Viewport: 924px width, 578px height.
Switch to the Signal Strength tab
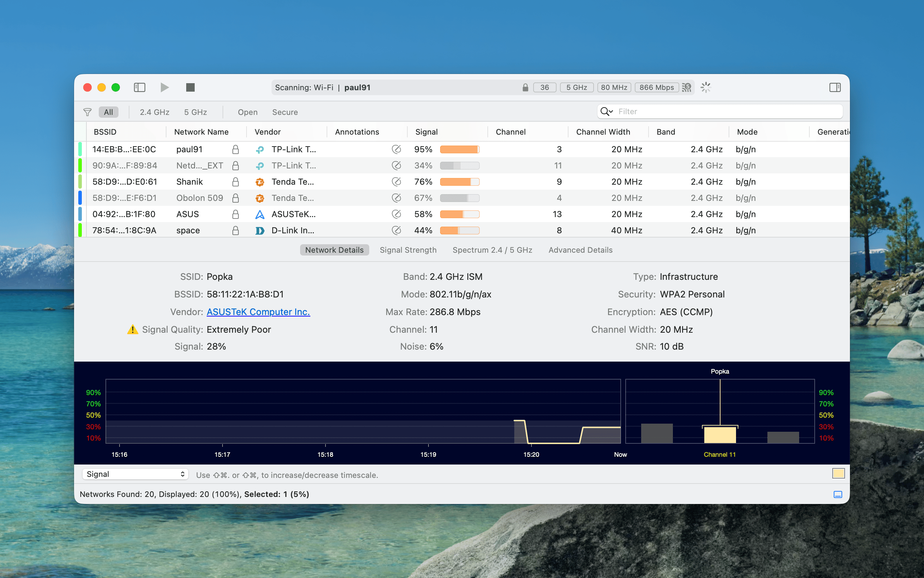click(x=408, y=250)
